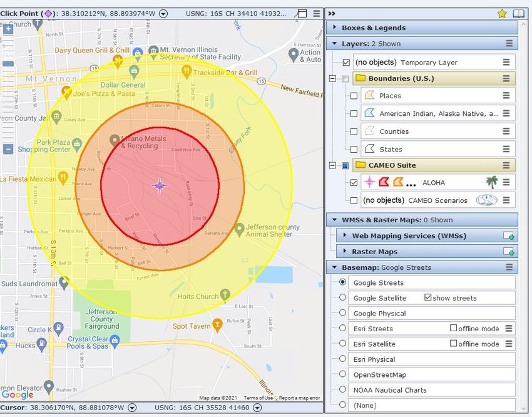Viewport: 532px width, 417px height.
Task: Open the map menu hamburger icon
Action: pos(317,14)
